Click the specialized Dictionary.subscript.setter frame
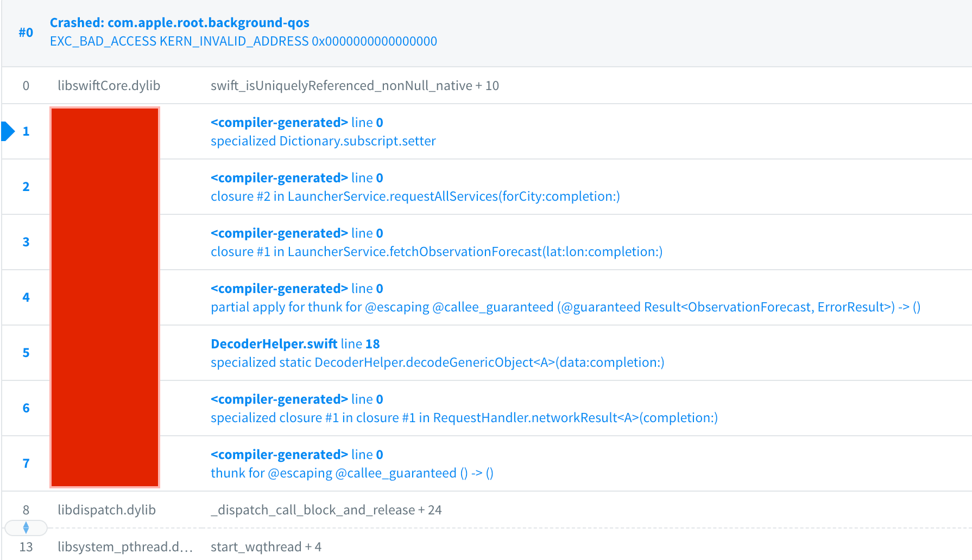The height and width of the screenshot is (560, 972). (x=323, y=141)
